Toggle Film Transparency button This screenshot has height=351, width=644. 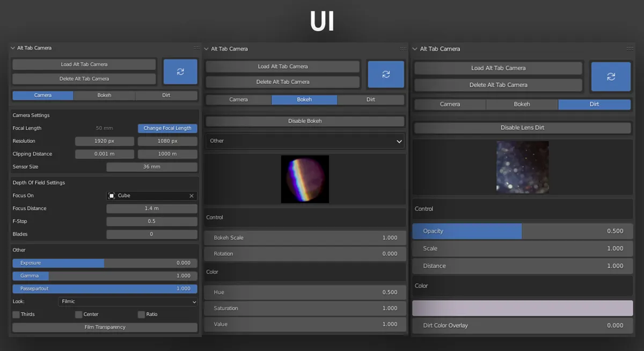[x=105, y=327]
